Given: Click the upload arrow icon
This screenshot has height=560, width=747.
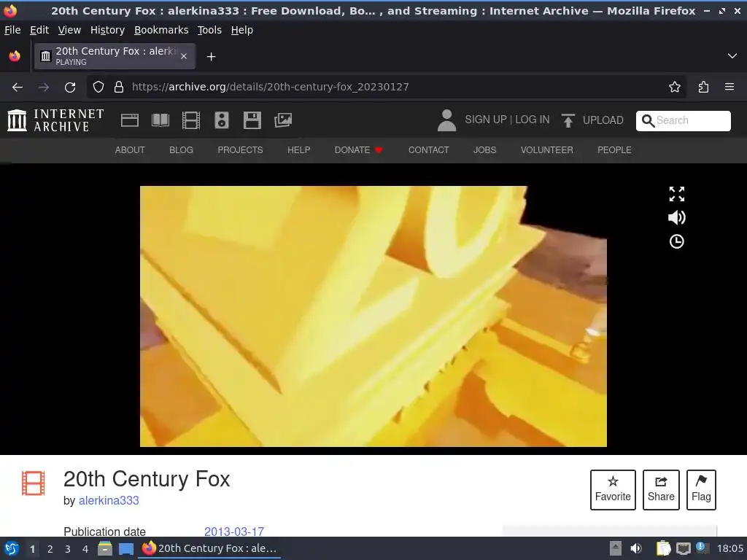Looking at the screenshot, I should click(568, 120).
